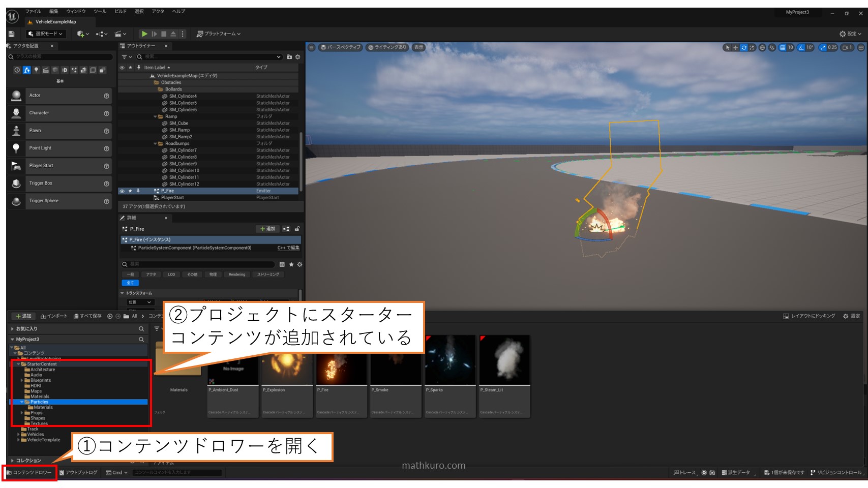The width and height of the screenshot is (868, 488).
Task: Open viewport options hamburger menu
Action: click(312, 47)
